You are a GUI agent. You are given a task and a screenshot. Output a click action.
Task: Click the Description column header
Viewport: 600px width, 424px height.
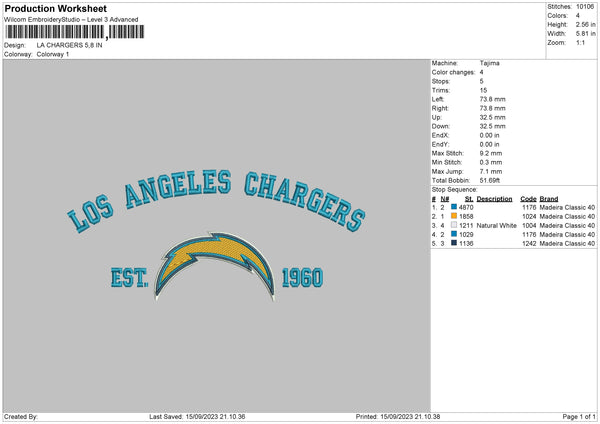494,199
